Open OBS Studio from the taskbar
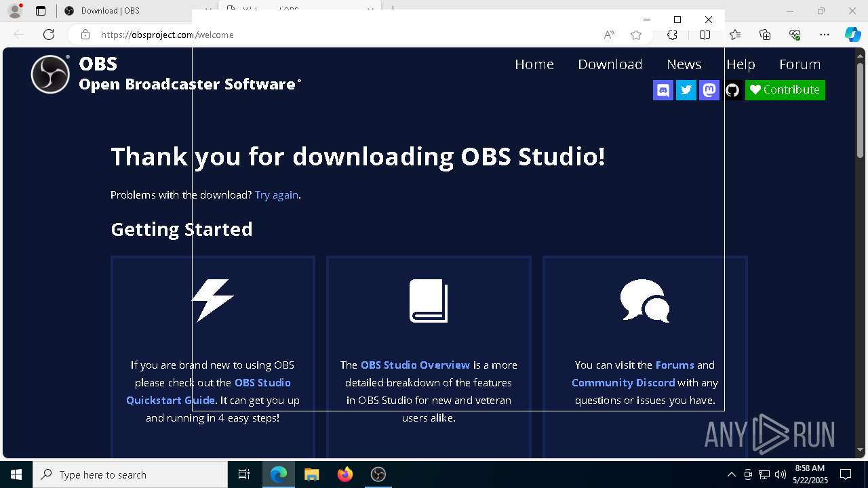The width and height of the screenshot is (868, 488). pos(378,474)
